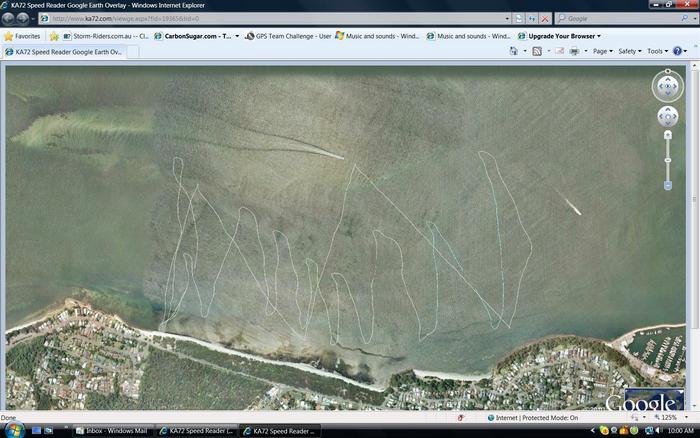Screen dimensions: 700x438
Task: Click the address bar URL field
Action: click(270, 18)
